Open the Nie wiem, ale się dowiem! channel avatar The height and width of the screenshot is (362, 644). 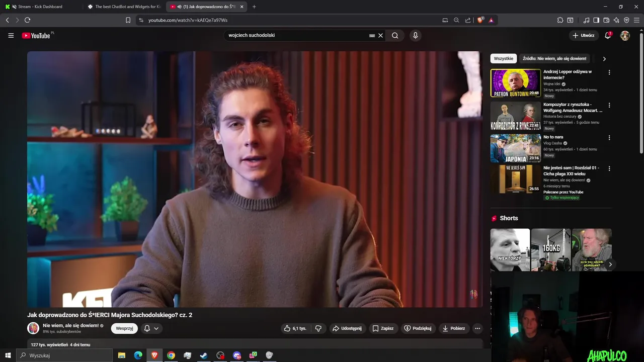pos(33,328)
